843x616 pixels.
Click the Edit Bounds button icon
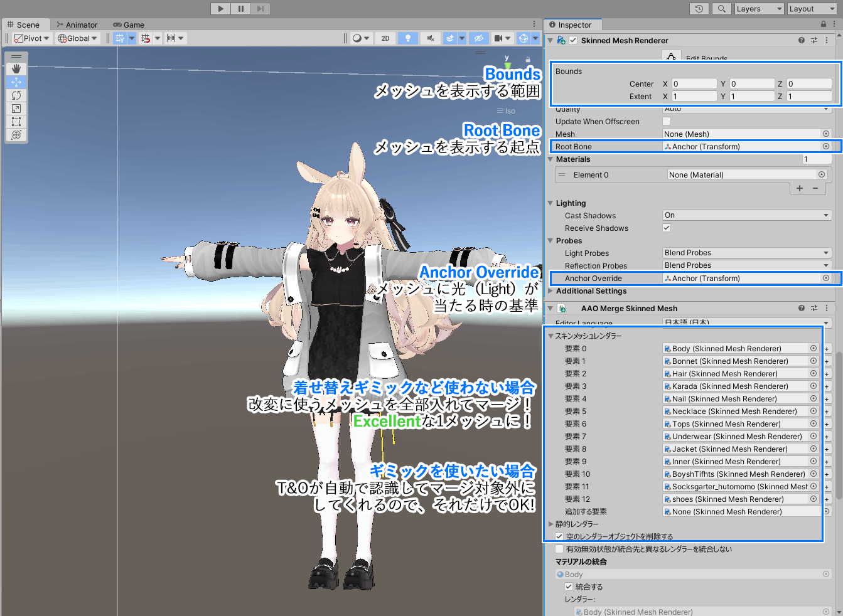coord(672,56)
